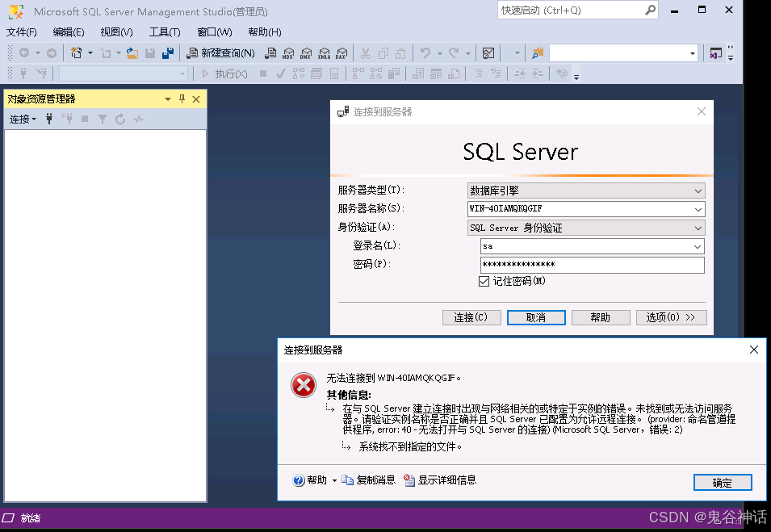Viewport: 771px width, 532px height.
Task: Open the Help dropdown arrow in error dialog
Action: click(x=334, y=480)
